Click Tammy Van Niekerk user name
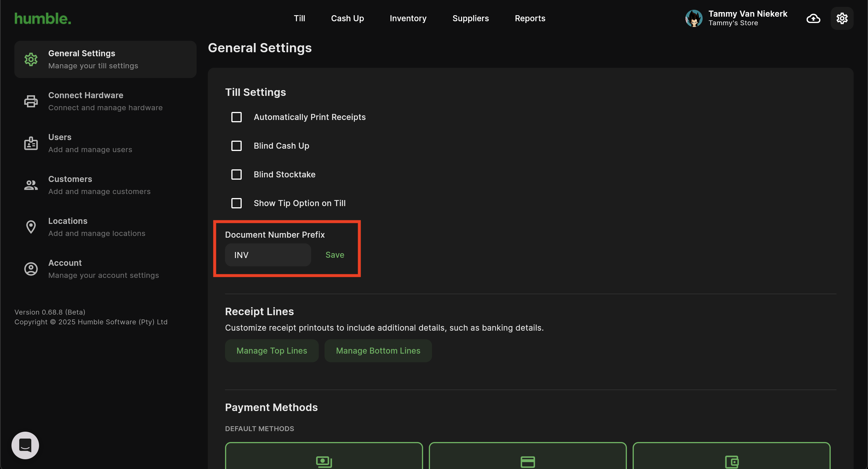 [748, 13]
